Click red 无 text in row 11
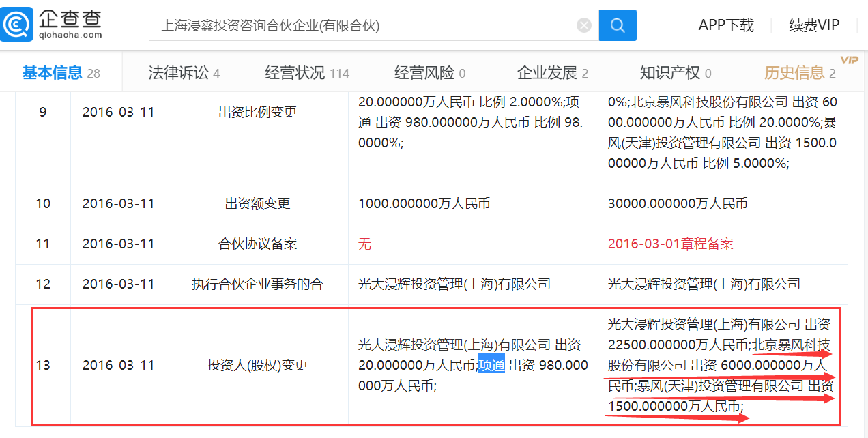The width and height of the screenshot is (868, 438). point(364,244)
